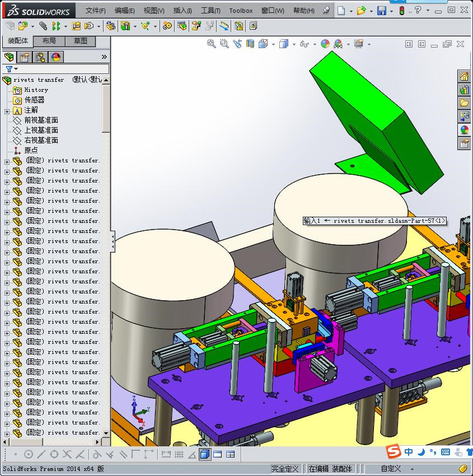
Task: Open the Save file icon
Action: [x=381, y=11]
